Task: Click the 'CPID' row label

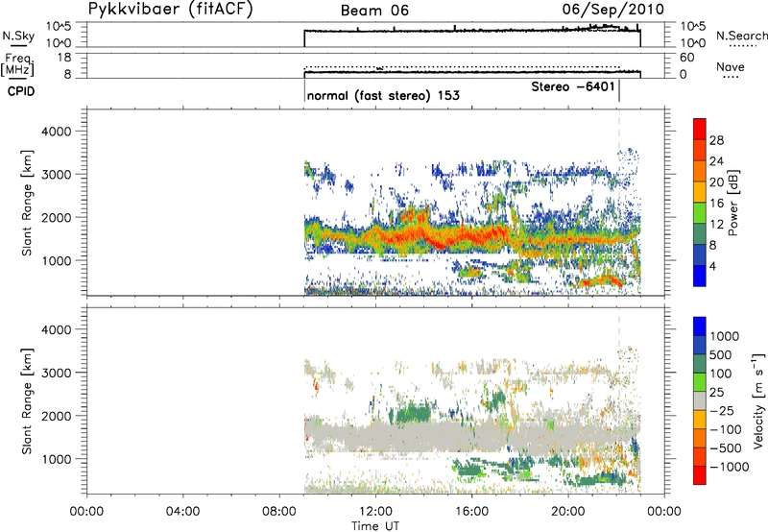Action: tap(21, 91)
